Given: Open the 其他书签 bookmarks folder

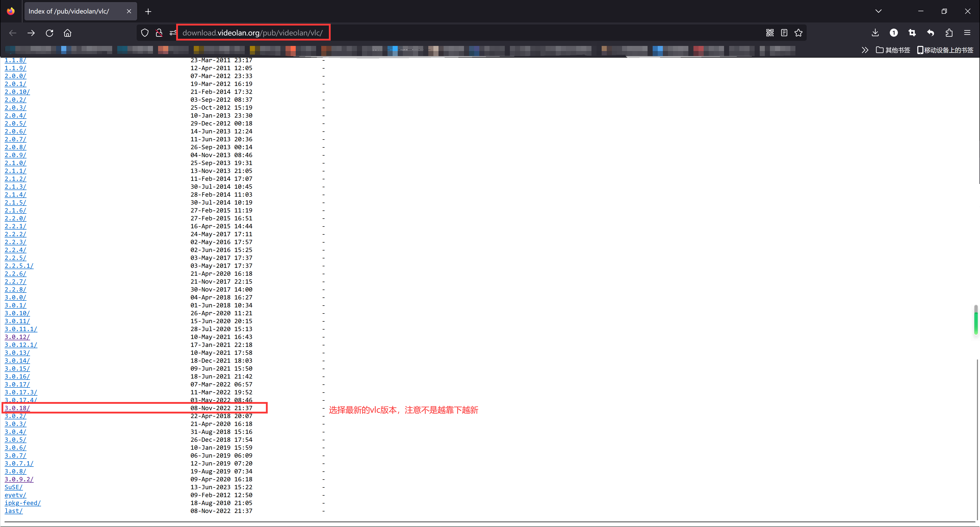Looking at the screenshot, I should [893, 50].
